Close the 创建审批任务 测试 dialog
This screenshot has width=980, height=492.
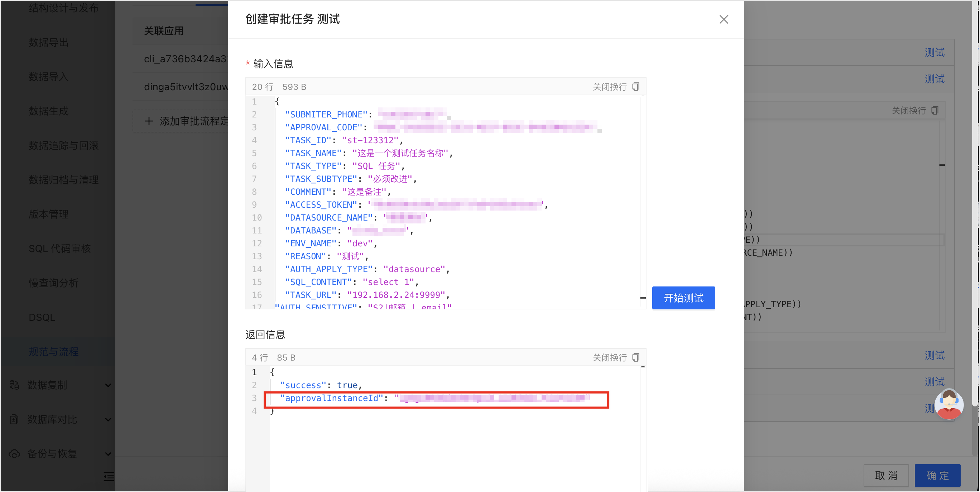724,19
